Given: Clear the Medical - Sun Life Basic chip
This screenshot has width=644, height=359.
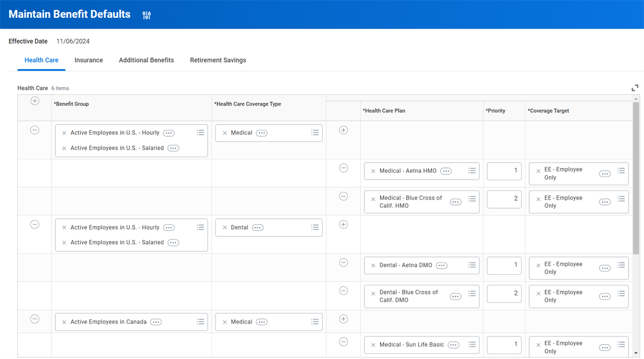Looking at the screenshot, I should click(x=374, y=345).
